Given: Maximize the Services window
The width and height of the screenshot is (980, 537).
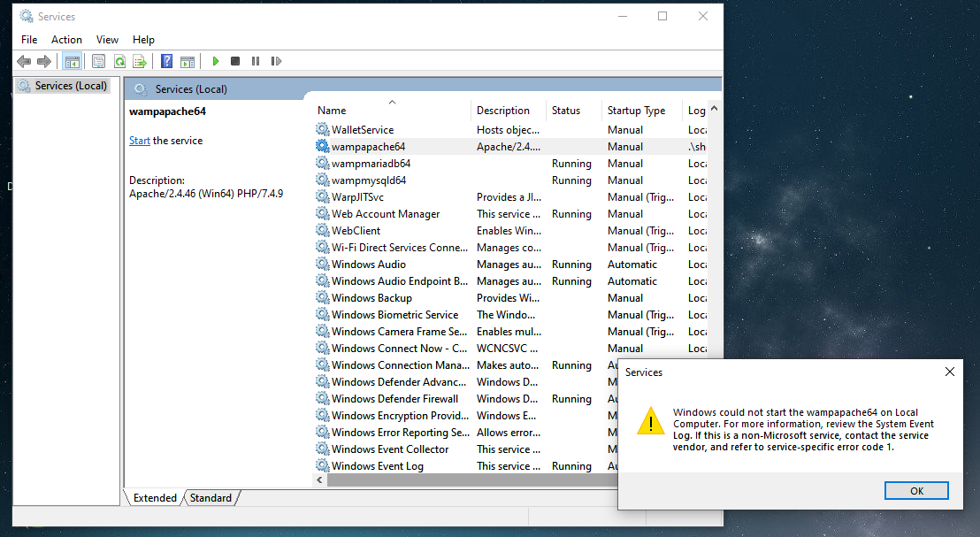Looking at the screenshot, I should (662, 16).
